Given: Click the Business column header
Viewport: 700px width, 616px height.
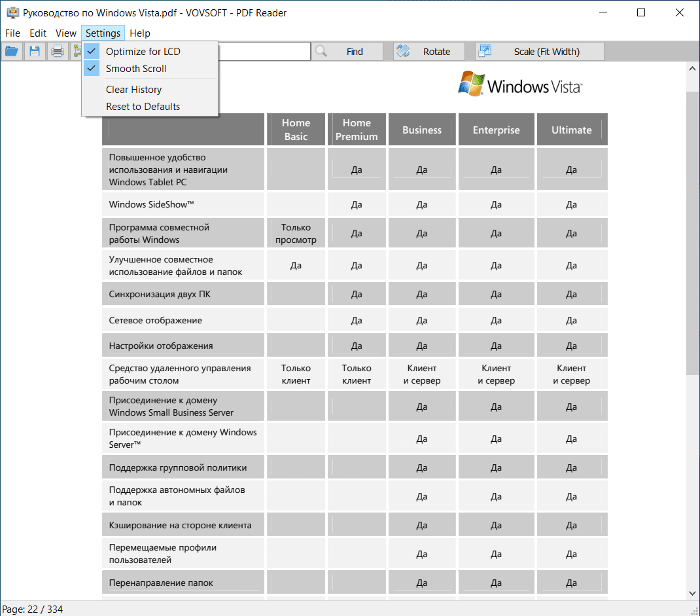Looking at the screenshot, I should coord(422,130).
